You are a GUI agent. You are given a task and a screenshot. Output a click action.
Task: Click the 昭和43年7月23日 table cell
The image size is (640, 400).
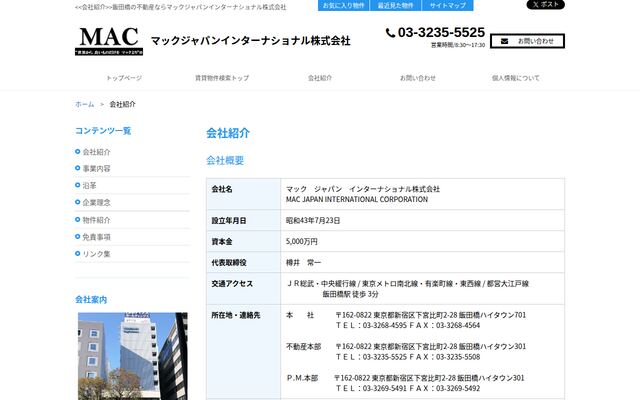point(422,220)
